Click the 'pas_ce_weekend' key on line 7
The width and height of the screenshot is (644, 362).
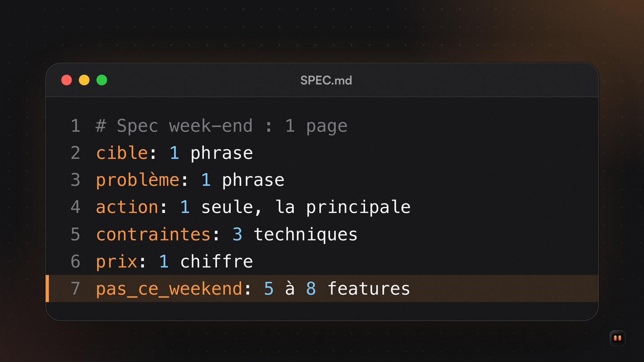tap(169, 289)
